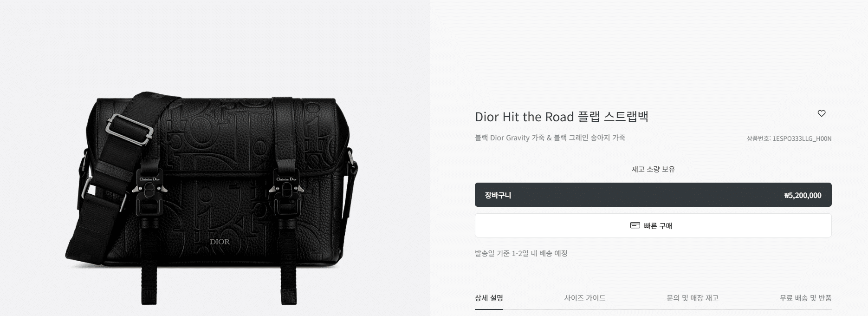Viewport: 868px width, 316px height.
Task: Click the DIOR logo on the bag
Action: 220,242
